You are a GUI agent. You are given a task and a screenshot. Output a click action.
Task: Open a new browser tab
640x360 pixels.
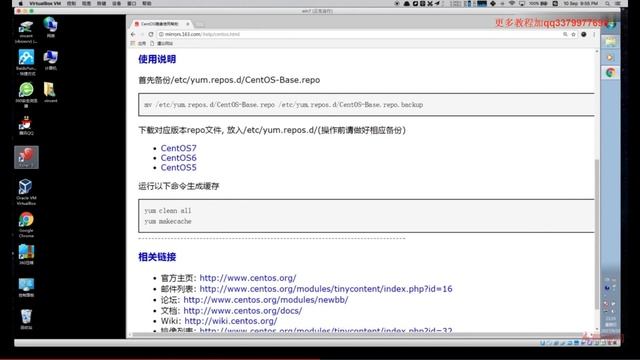[x=200, y=24]
